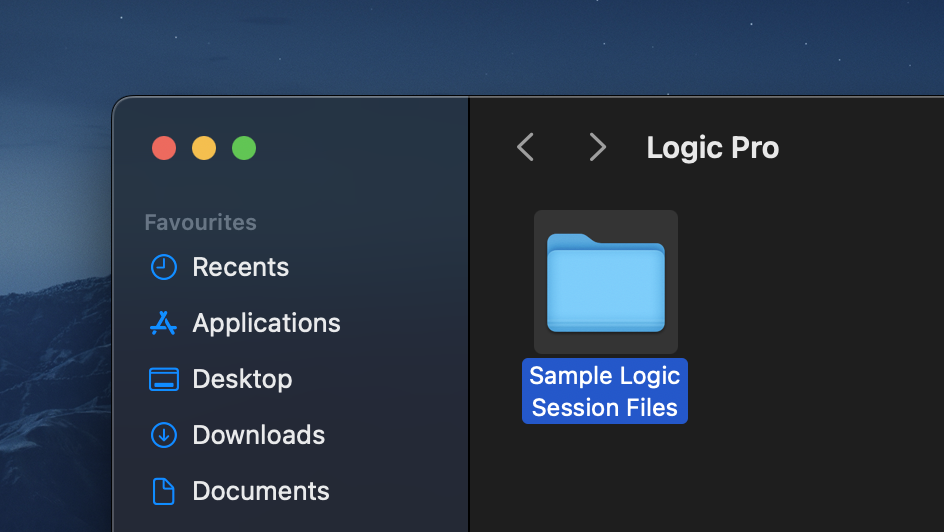Switch to the Desktop location label
The image size is (944, 532).
tap(242, 379)
